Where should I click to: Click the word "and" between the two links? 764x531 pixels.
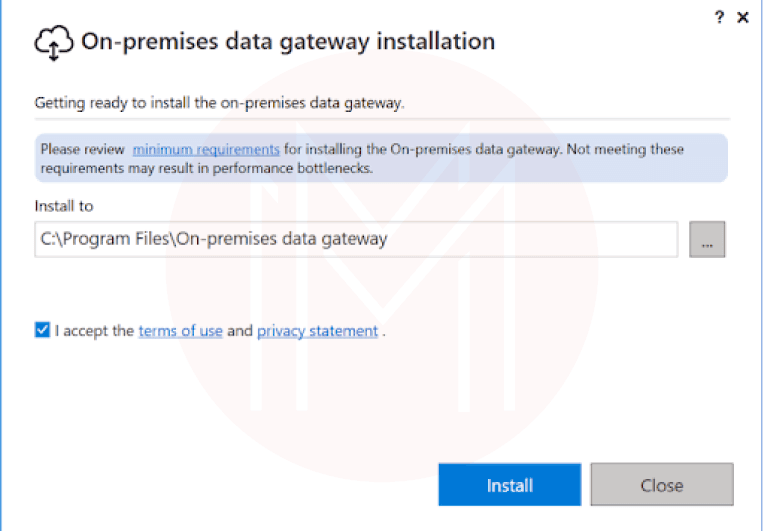(x=240, y=331)
